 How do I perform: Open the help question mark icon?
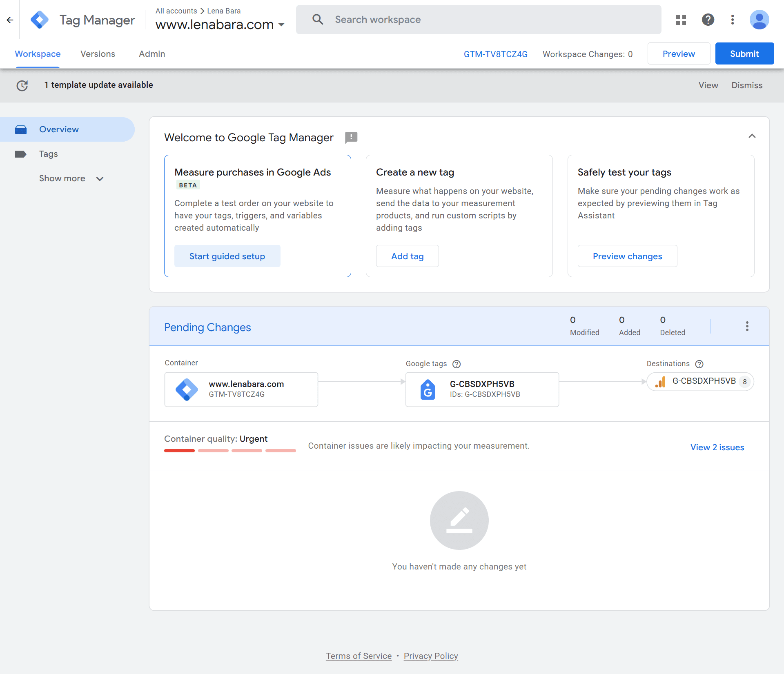tap(708, 20)
